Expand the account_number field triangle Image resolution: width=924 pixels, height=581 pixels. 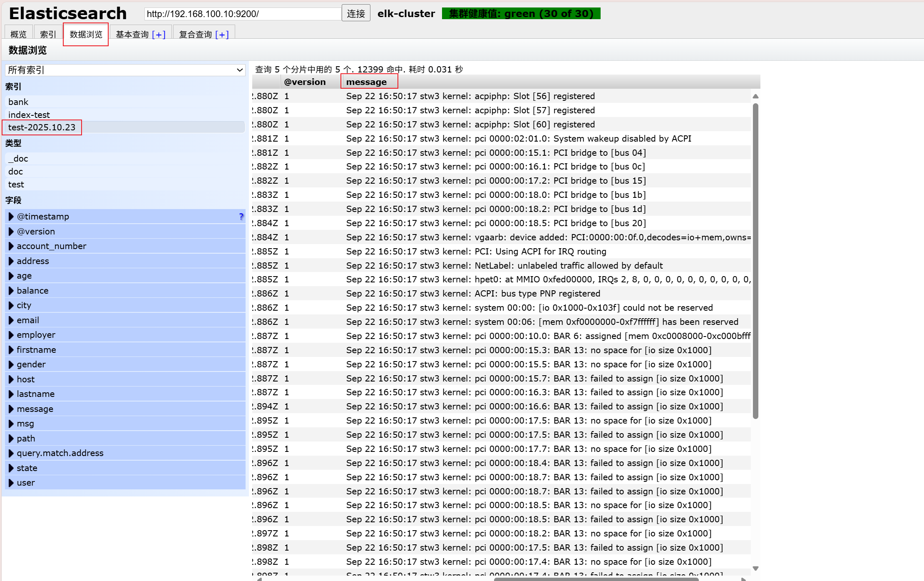click(11, 246)
